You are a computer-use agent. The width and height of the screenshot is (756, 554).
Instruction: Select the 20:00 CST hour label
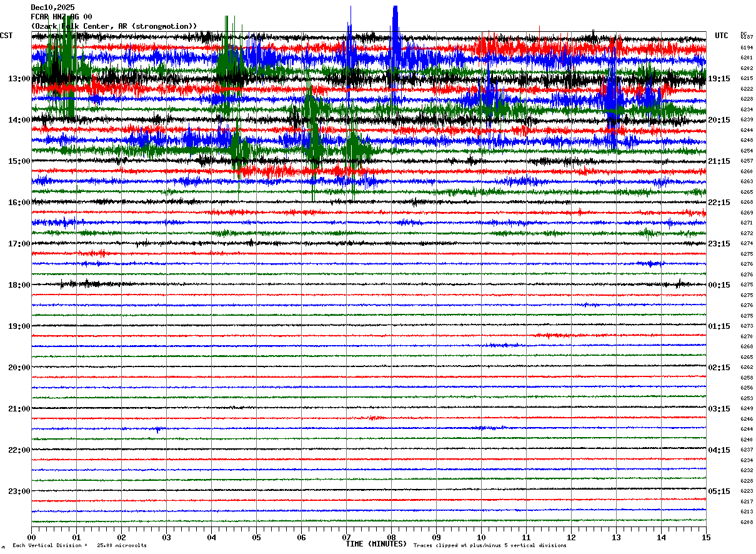pyautogui.click(x=19, y=368)
